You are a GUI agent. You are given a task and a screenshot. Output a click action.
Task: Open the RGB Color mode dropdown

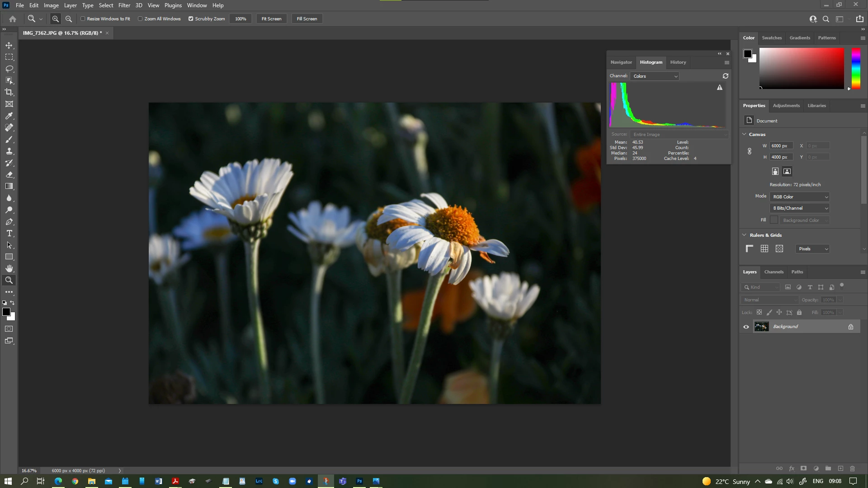tap(800, 197)
